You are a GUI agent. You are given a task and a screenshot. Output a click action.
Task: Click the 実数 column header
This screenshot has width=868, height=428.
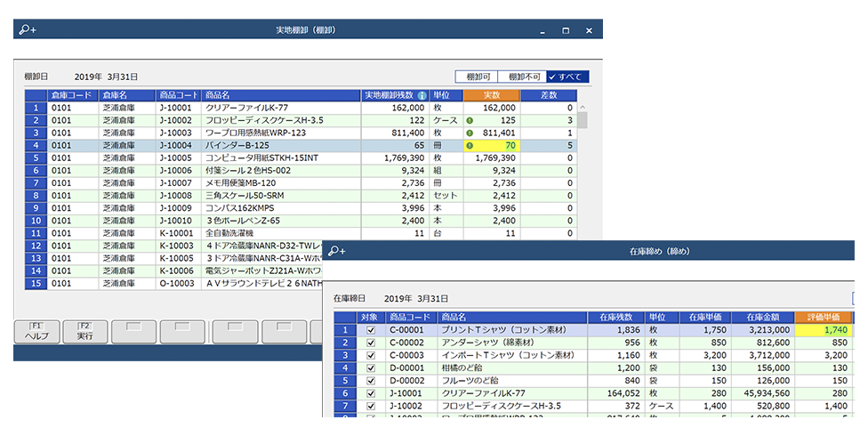(492, 95)
